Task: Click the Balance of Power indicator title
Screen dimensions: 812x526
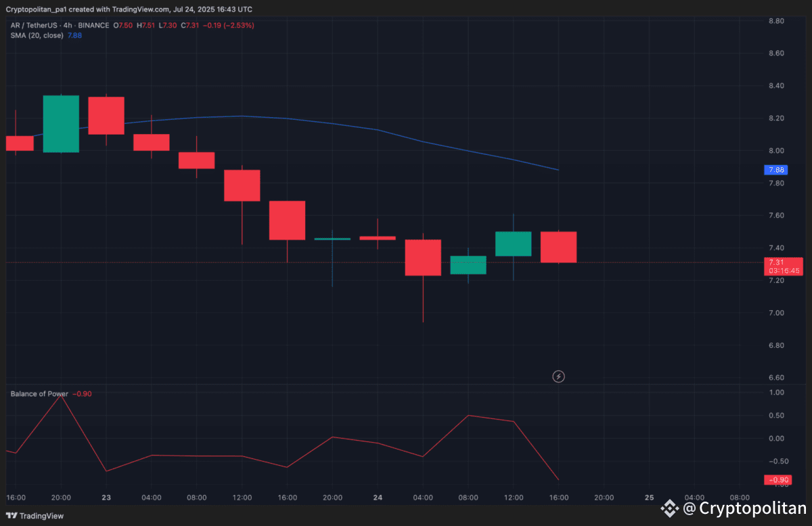Action: click(38, 393)
